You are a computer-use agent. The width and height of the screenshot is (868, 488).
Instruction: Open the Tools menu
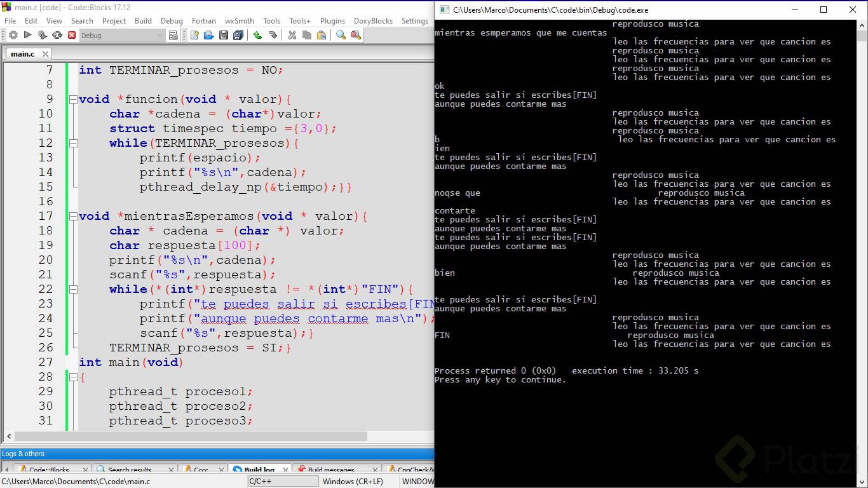pos(271,21)
